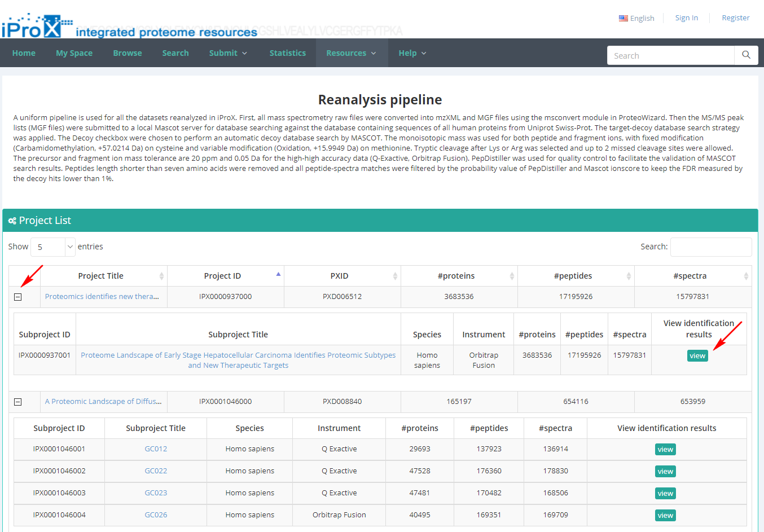Go to the Home page

tap(24, 53)
